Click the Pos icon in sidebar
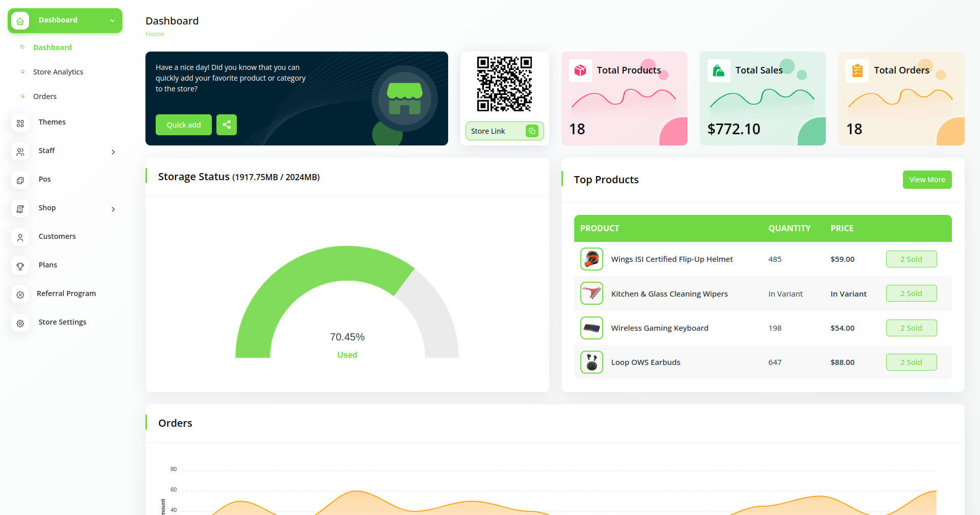This screenshot has height=515, width=980. coord(20,180)
